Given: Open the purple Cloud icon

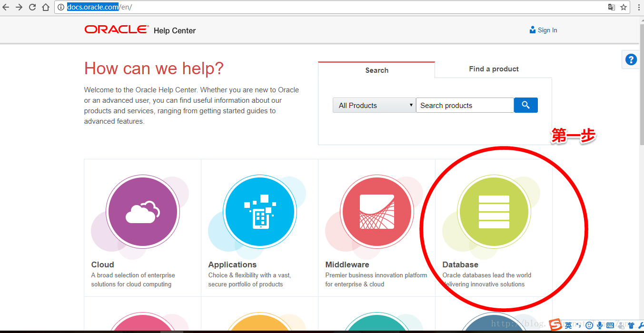Looking at the screenshot, I should pyautogui.click(x=143, y=211).
